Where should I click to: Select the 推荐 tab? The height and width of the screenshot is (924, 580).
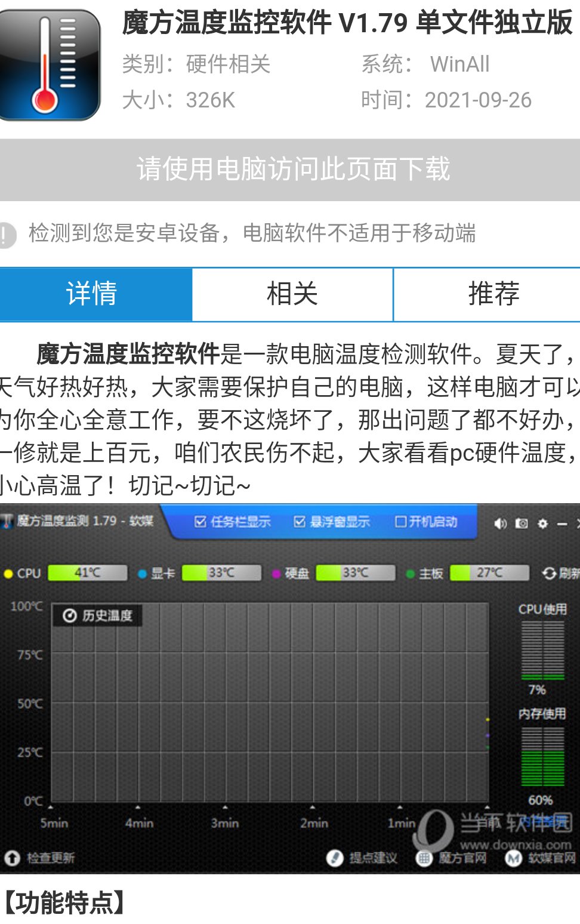coord(487,294)
